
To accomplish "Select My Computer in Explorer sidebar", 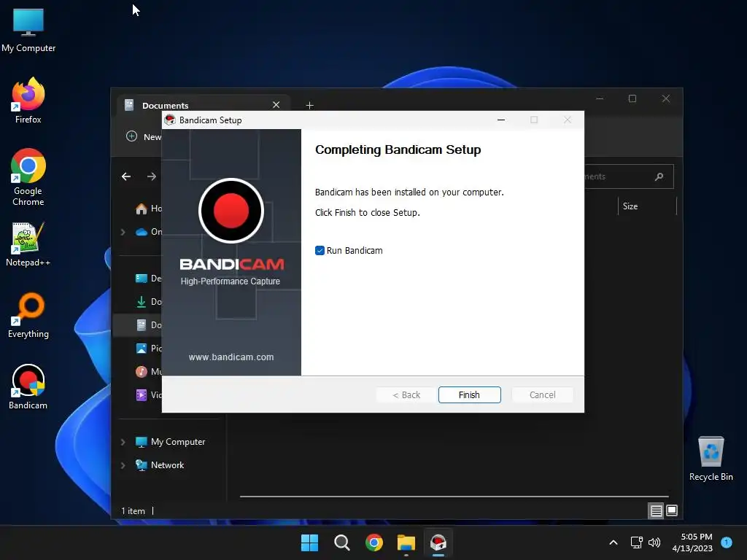I will (x=170, y=442).
